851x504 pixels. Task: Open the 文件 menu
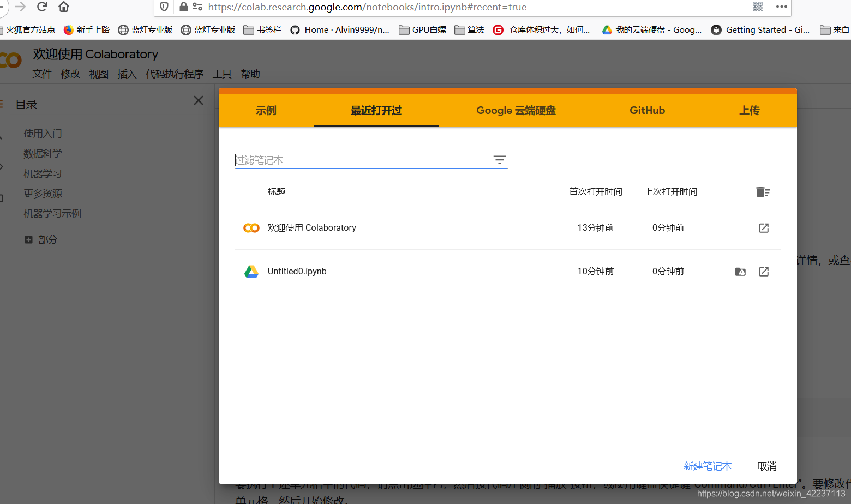42,74
